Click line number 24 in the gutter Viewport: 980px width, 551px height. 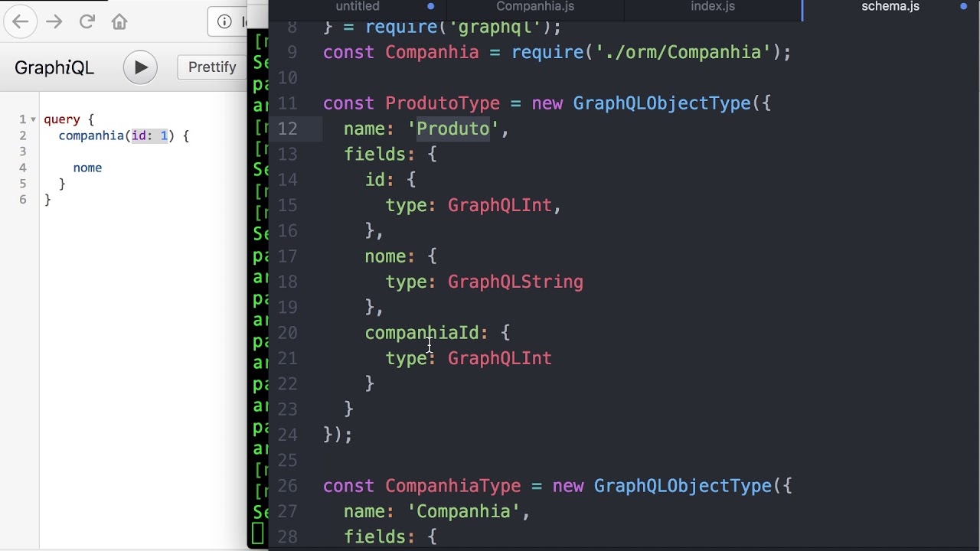tap(287, 435)
